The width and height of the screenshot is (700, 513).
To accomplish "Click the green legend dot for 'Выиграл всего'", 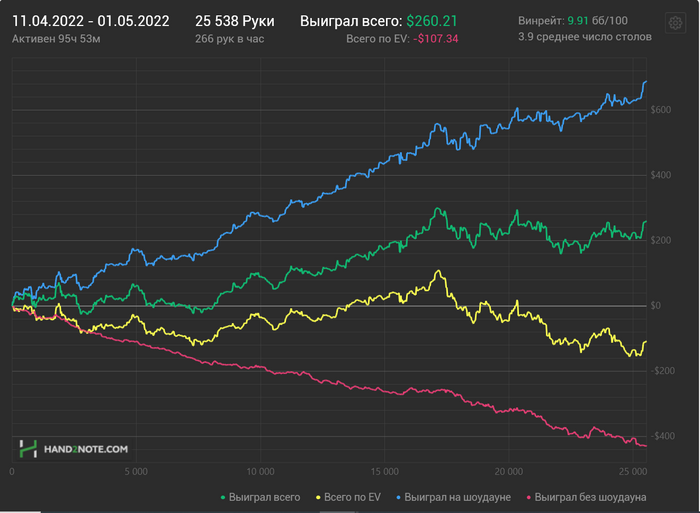I will (223, 498).
